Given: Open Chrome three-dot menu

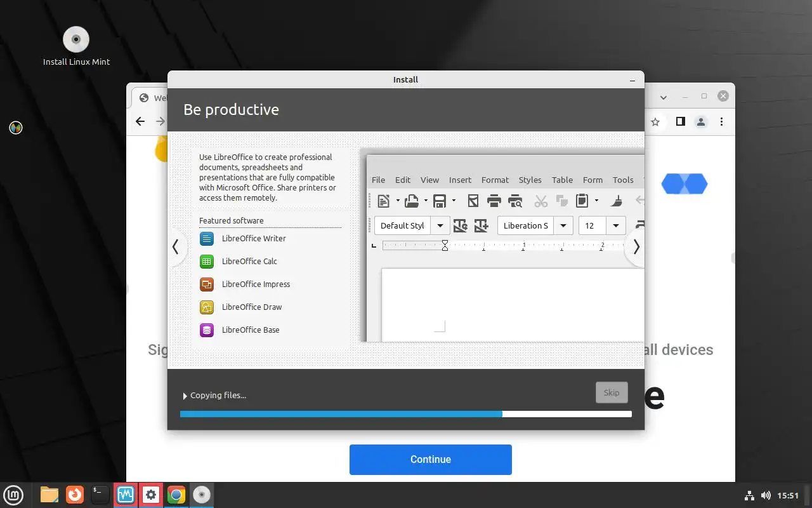Looking at the screenshot, I should [722, 121].
